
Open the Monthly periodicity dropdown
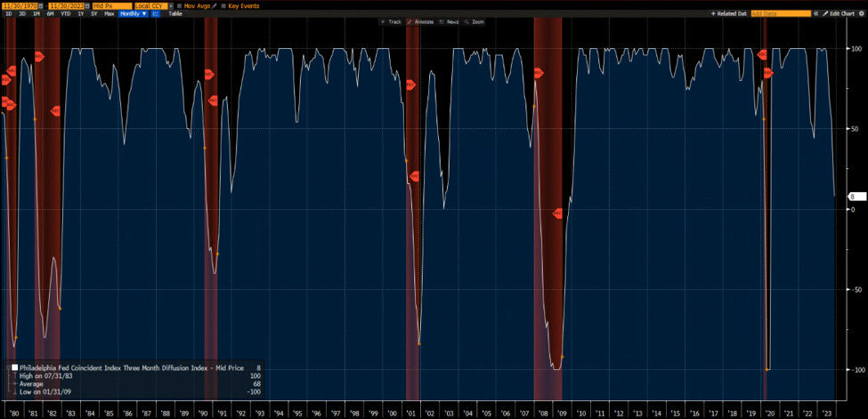[x=134, y=13]
